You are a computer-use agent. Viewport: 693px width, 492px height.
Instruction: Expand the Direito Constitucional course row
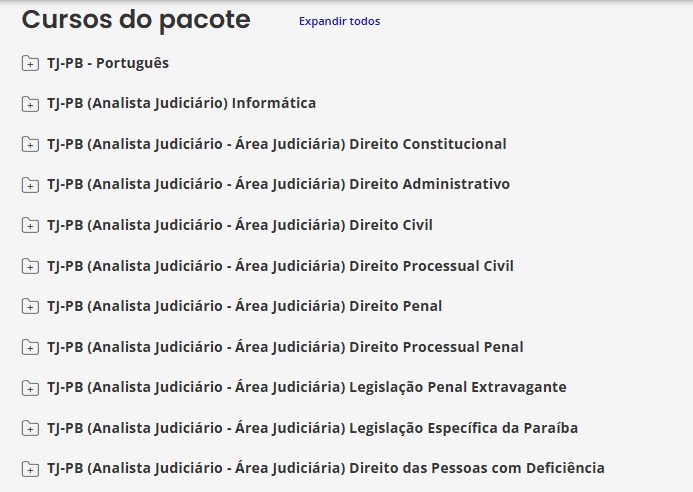(276, 144)
